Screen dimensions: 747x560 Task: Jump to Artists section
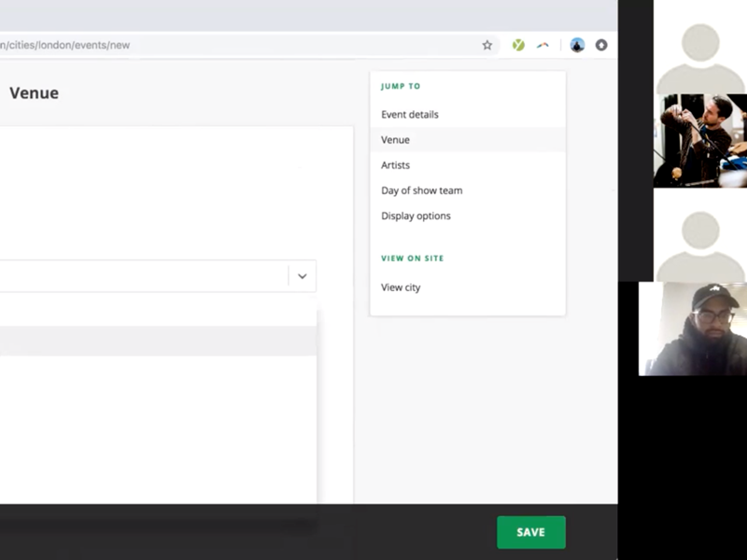pyautogui.click(x=395, y=165)
